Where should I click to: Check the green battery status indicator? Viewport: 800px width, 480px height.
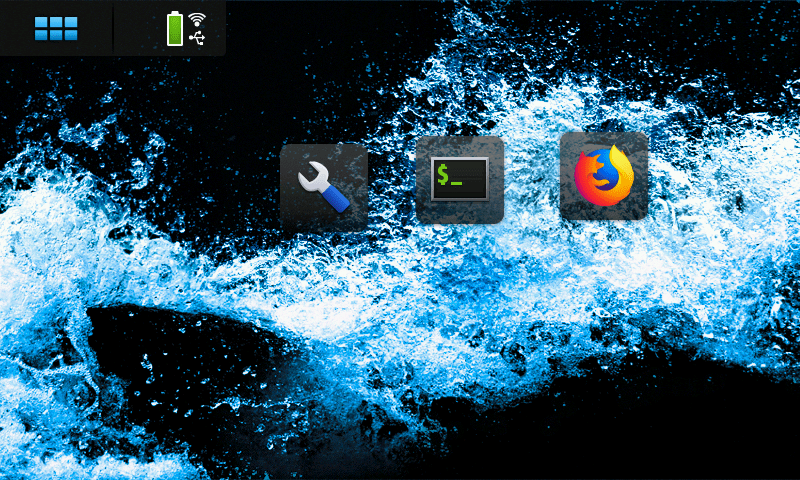pos(175,29)
